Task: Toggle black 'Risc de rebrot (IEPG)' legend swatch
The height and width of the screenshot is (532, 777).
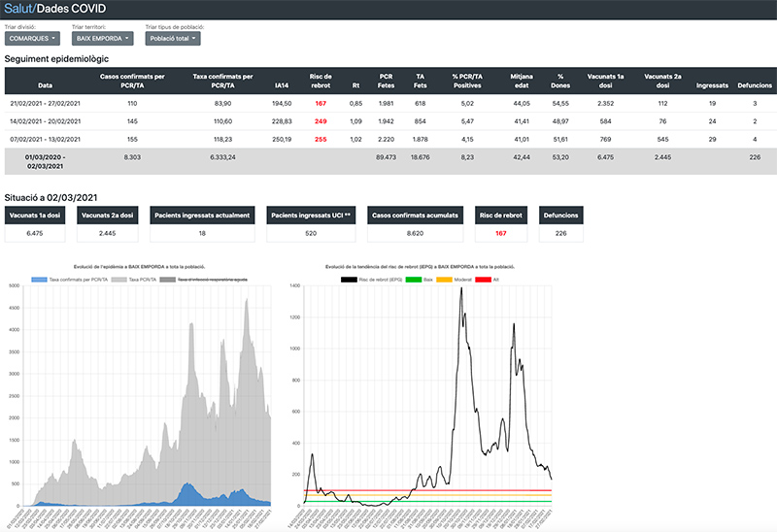Action: (349, 280)
